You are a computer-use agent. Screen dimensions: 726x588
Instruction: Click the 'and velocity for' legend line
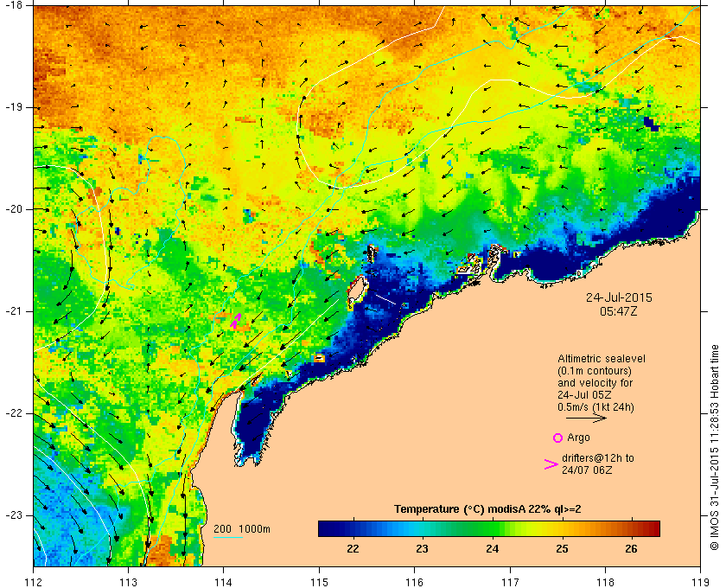(595, 383)
